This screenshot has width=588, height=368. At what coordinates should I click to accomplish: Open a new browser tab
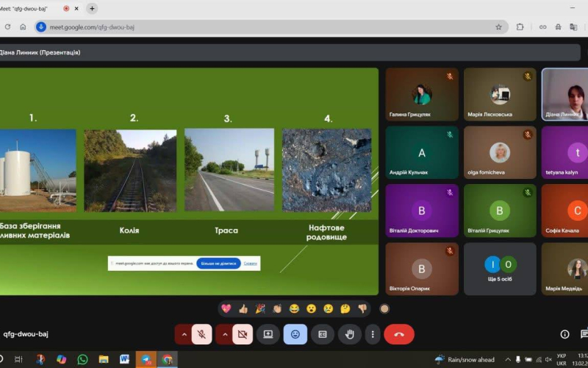point(92,8)
